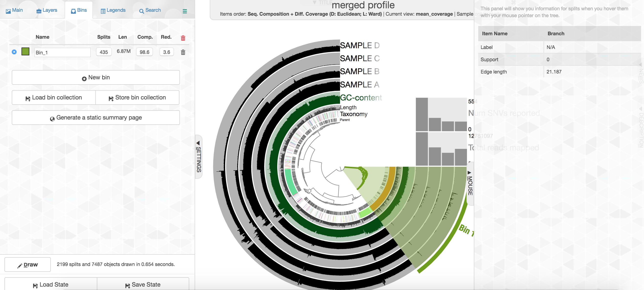This screenshot has height=290, width=644.
Task: Click the Bin_1 name input field
Action: tap(63, 52)
